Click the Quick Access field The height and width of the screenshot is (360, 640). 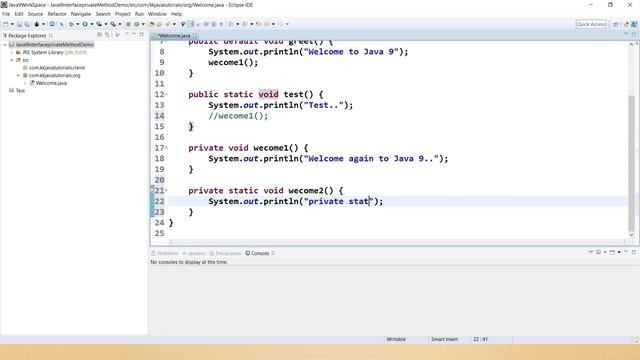pyautogui.click(x=591, y=24)
